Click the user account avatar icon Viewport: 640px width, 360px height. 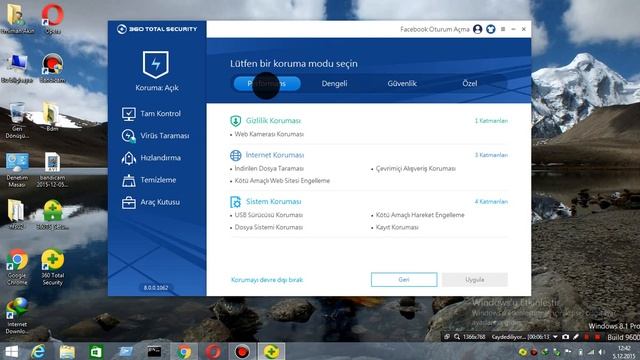[x=478, y=29]
